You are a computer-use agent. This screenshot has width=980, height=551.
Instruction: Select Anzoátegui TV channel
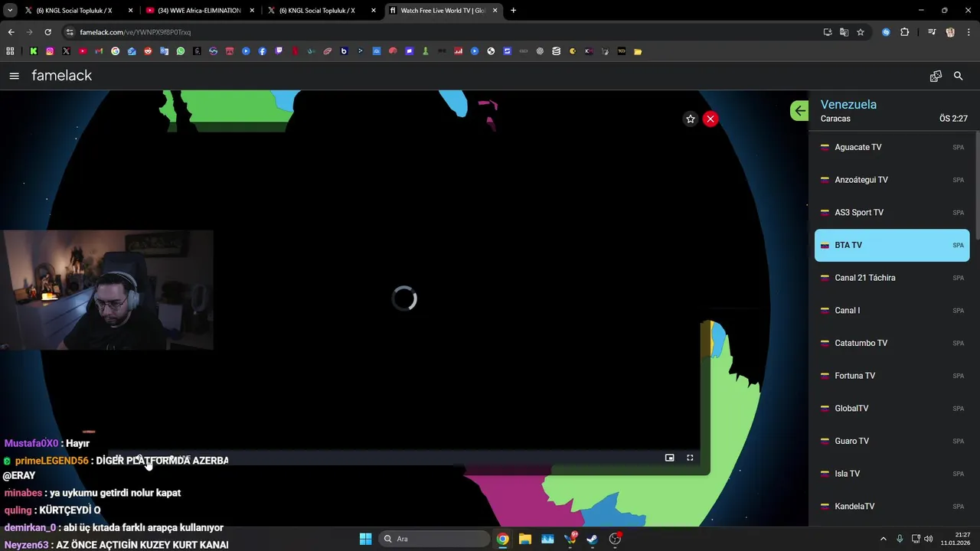[x=892, y=180]
